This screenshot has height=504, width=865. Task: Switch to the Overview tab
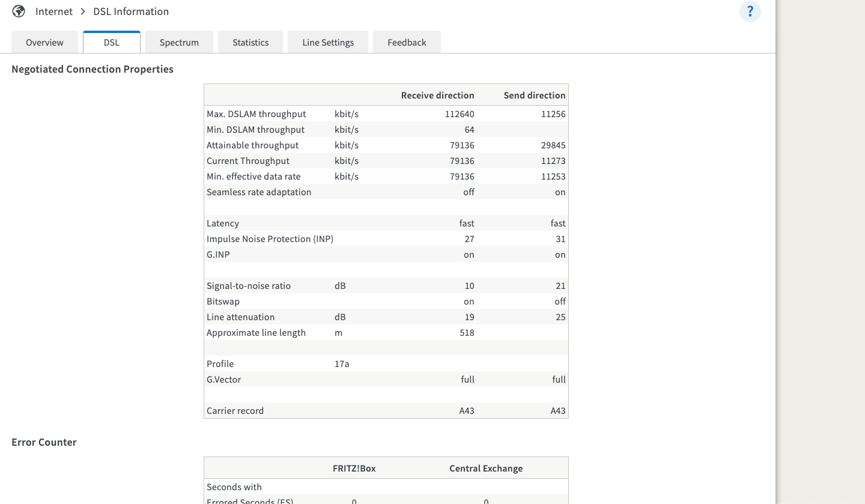coord(44,43)
